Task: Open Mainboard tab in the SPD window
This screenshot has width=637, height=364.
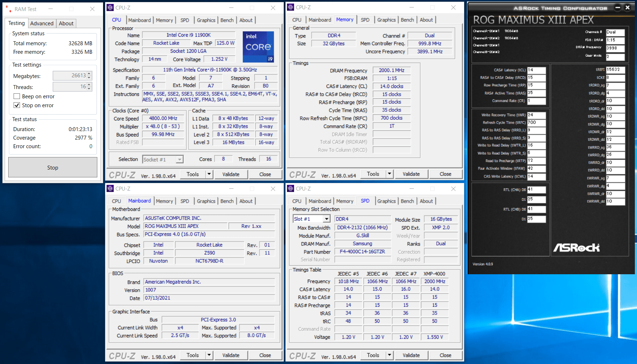Action: tap(320, 201)
